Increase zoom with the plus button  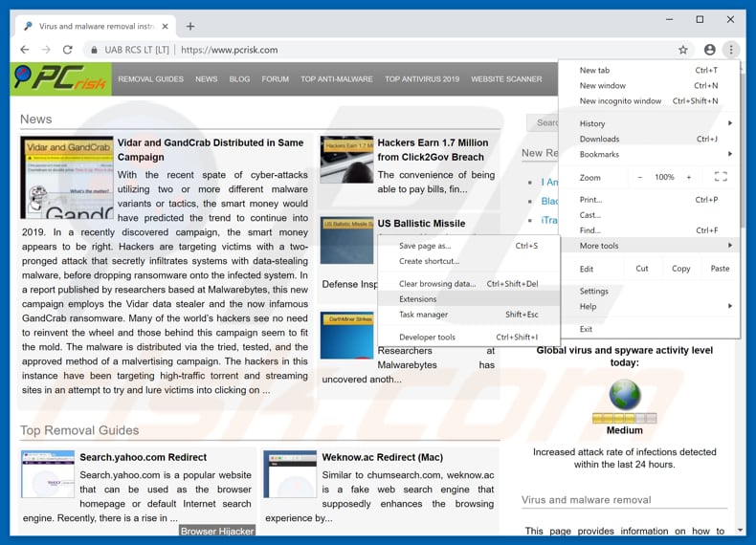[x=688, y=177]
